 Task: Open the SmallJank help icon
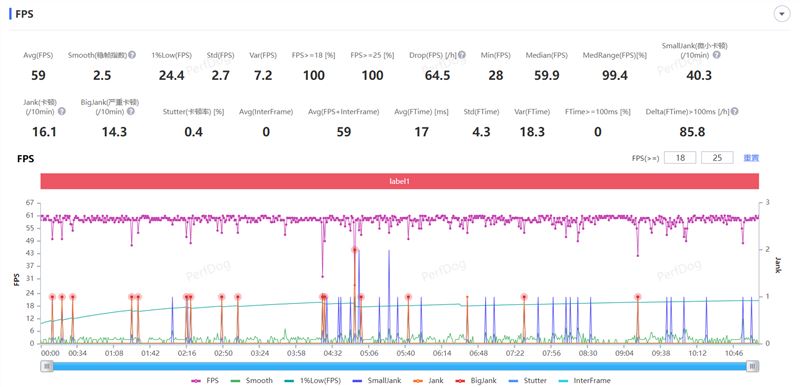tap(716, 55)
